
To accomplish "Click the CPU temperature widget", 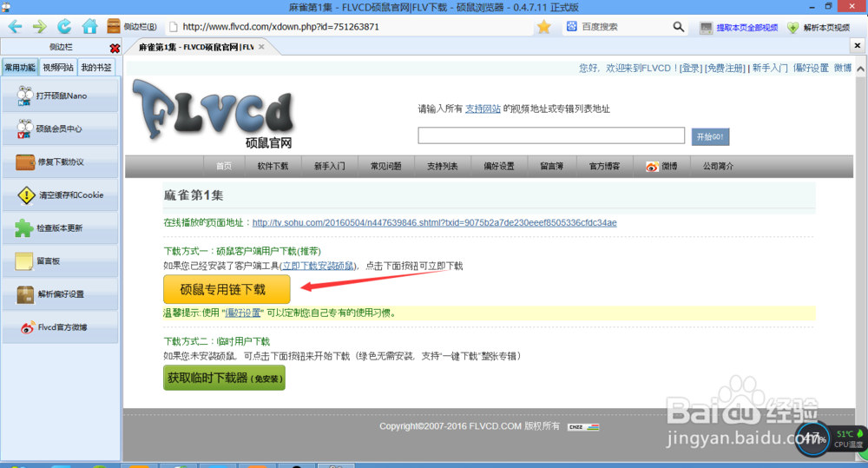I will tap(831, 439).
